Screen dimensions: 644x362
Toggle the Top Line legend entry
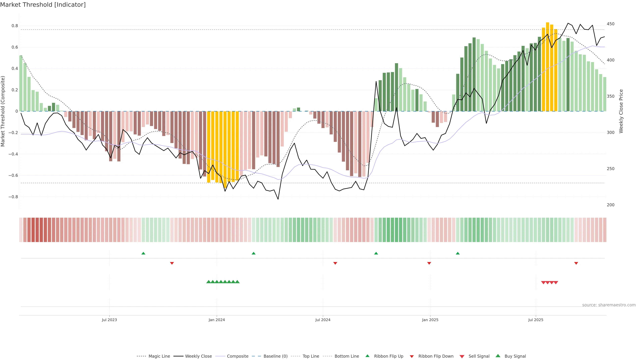coord(311,356)
